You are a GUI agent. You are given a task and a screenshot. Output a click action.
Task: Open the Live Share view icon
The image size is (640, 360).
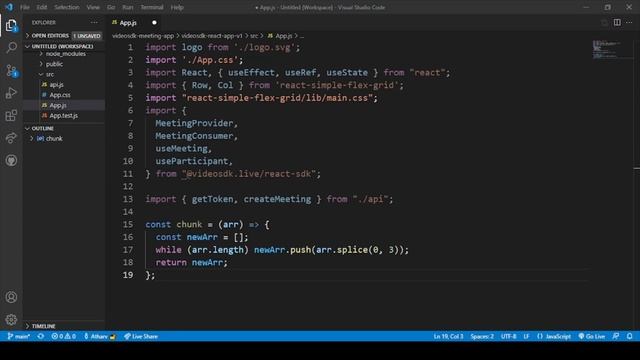click(11, 138)
